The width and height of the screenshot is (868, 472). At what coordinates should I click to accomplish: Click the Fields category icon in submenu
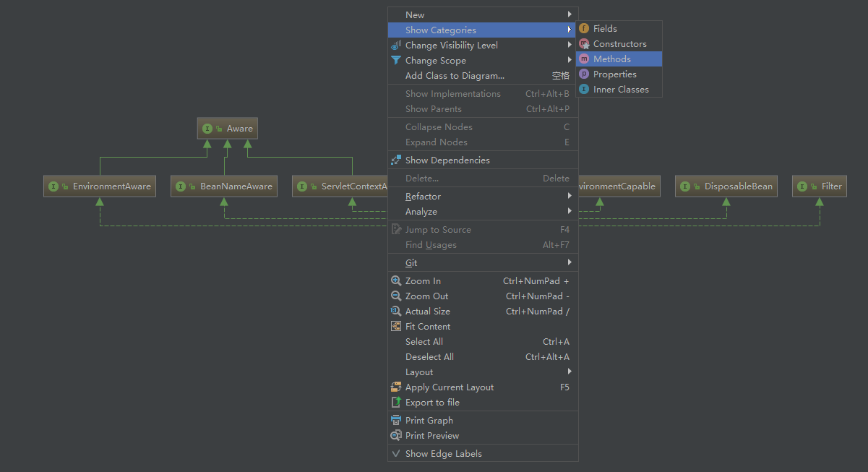584,28
